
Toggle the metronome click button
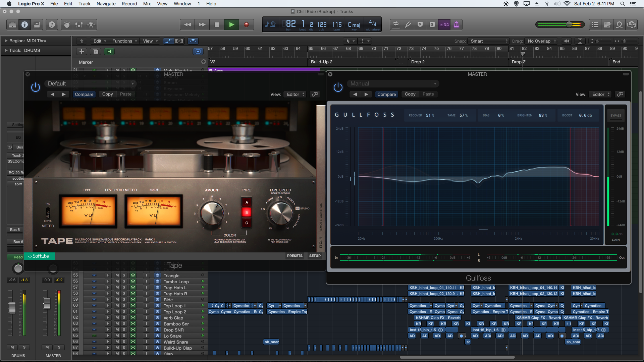tap(456, 24)
